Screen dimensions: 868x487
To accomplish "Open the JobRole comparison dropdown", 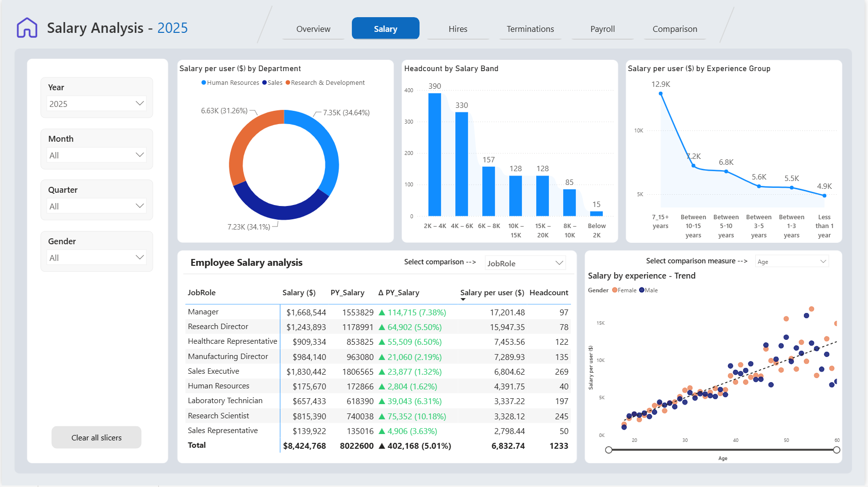I will pos(525,263).
